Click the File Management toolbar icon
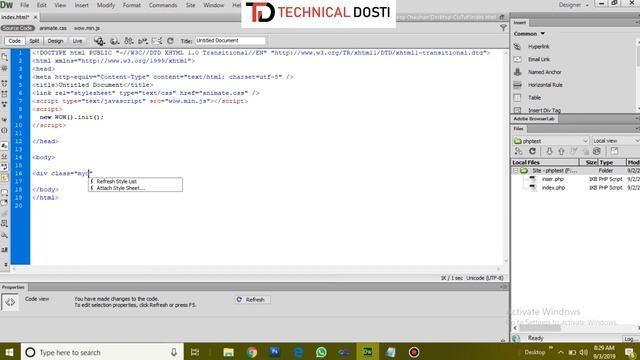Viewport: 640px width, 360px height. pyautogui.click(x=129, y=41)
